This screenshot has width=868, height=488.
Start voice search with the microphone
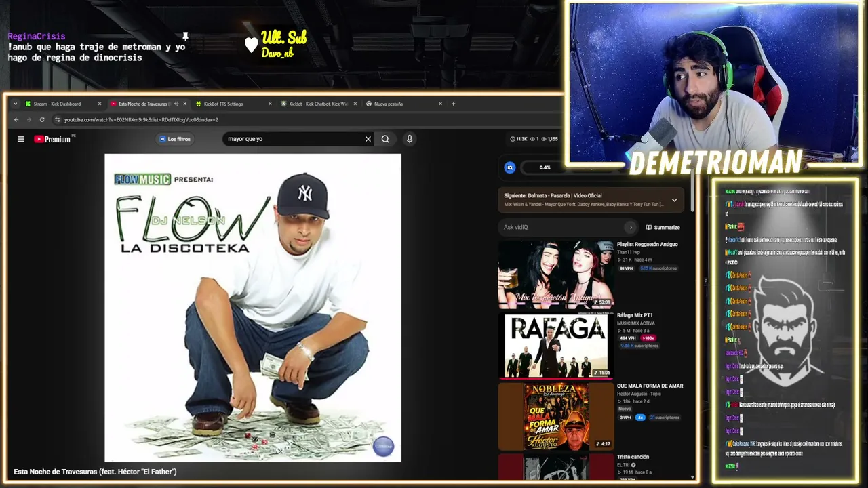(x=410, y=139)
